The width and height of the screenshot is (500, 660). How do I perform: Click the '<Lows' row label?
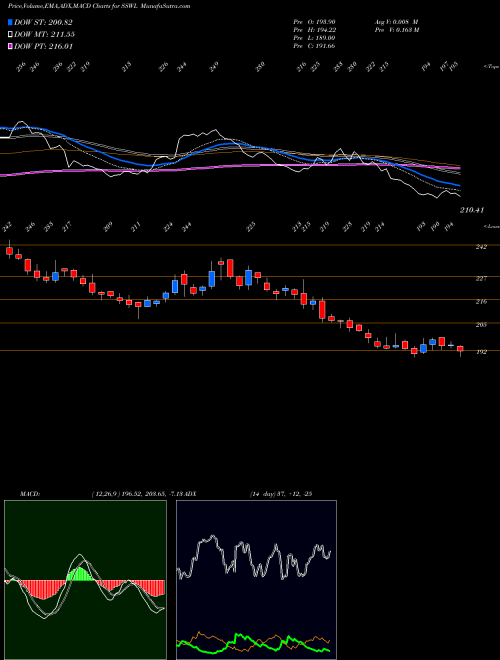(x=491, y=226)
